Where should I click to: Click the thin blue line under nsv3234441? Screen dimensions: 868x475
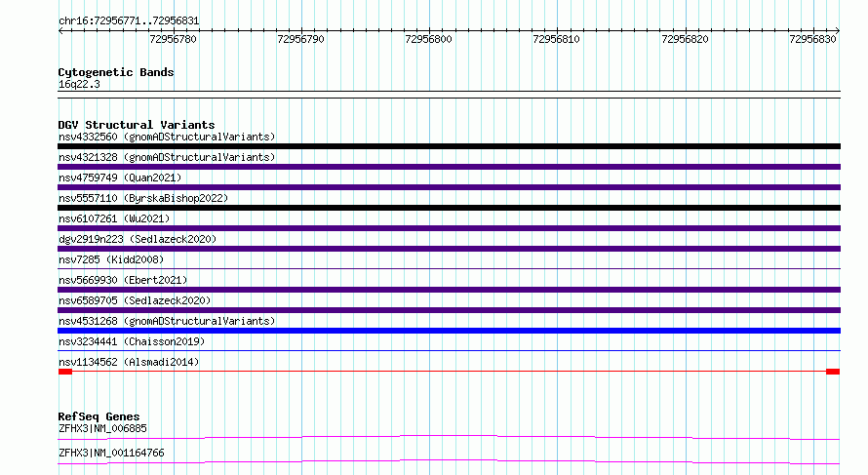(449, 350)
